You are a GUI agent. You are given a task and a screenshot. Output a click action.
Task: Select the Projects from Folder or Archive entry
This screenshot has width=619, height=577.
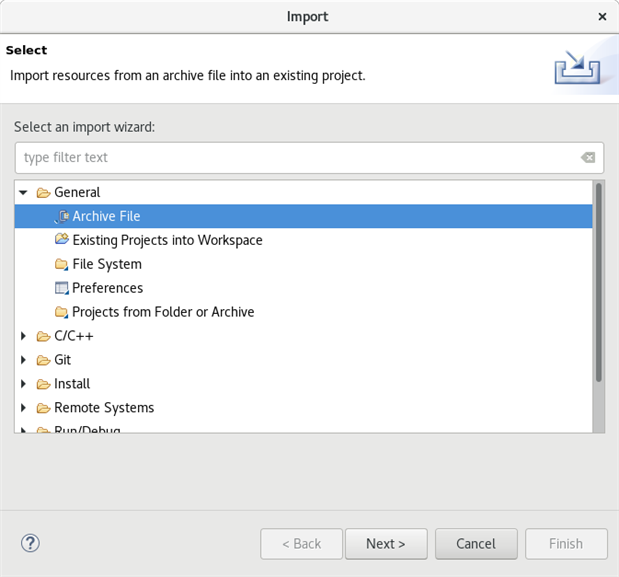pyautogui.click(x=163, y=312)
